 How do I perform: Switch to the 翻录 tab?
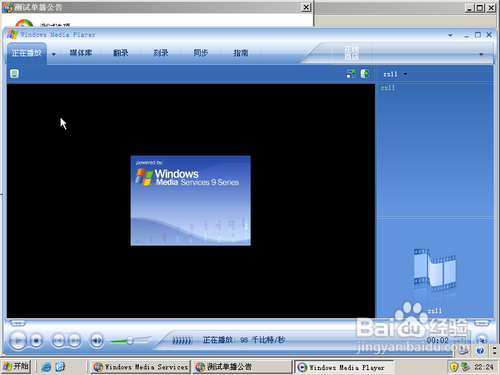(121, 53)
